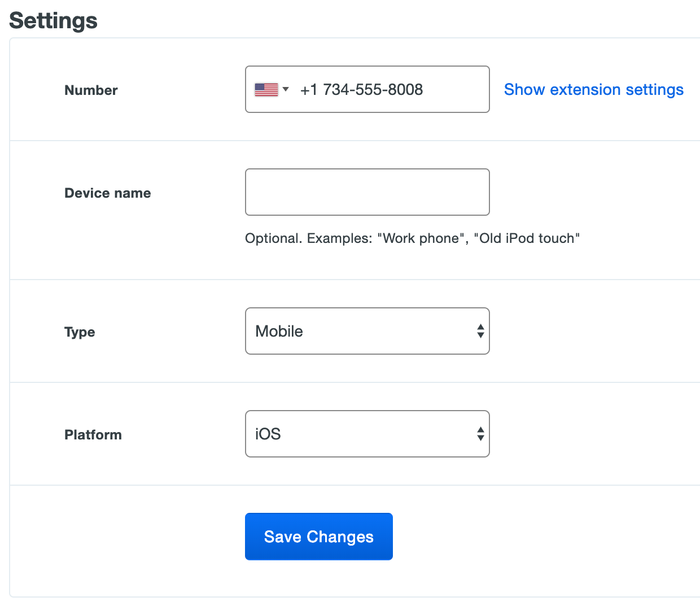Click the Platform label text
Screen dimensions: 700x610
pos(93,434)
